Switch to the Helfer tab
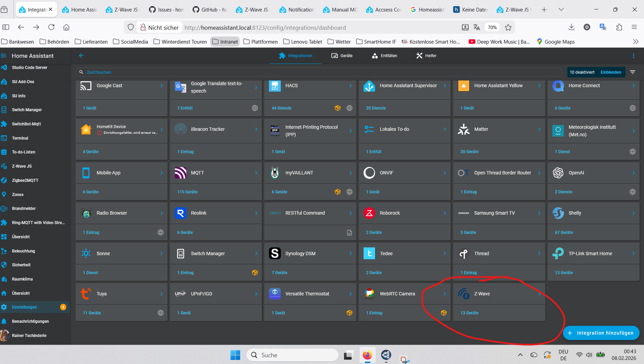Viewport: 644px width, 364px height. tap(426, 56)
